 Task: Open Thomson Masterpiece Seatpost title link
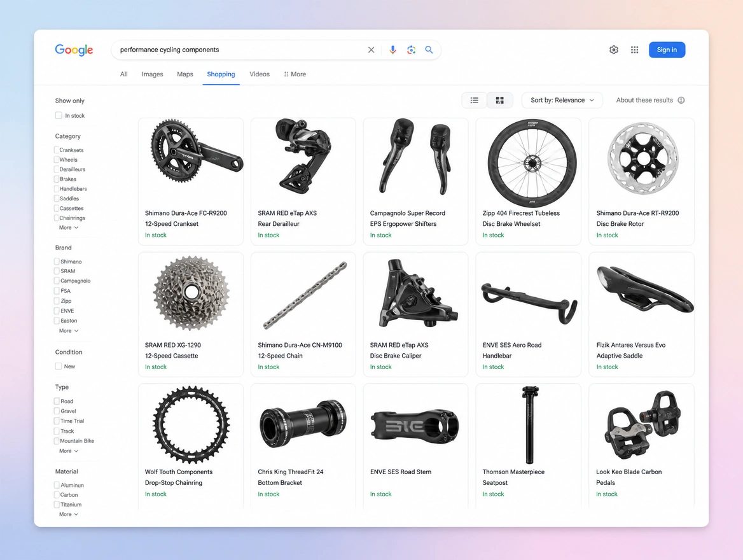[513, 477]
